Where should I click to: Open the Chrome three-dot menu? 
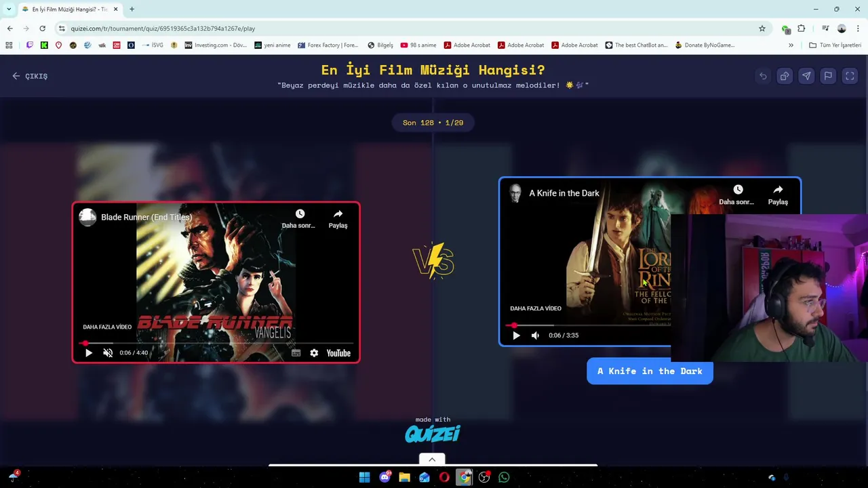[x=858, y=28]
